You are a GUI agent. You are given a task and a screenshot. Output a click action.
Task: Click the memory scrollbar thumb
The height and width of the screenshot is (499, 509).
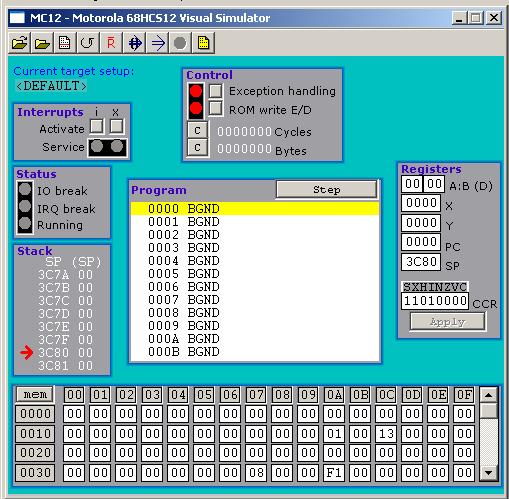tap(489, 410)
